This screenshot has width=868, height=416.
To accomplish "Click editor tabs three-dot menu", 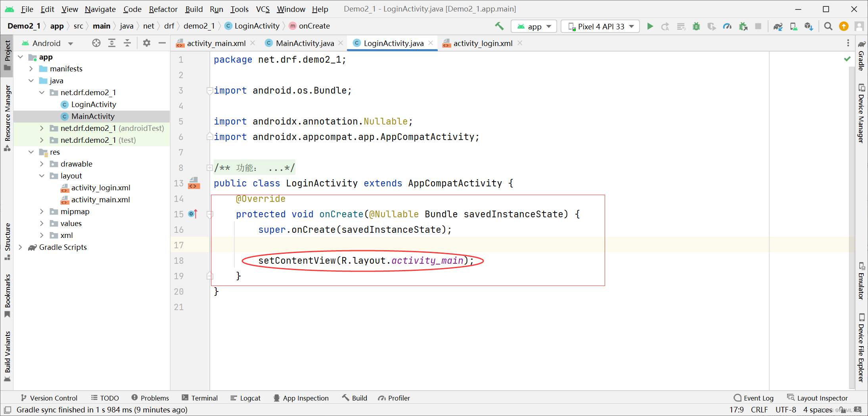I will click(848, 43).
